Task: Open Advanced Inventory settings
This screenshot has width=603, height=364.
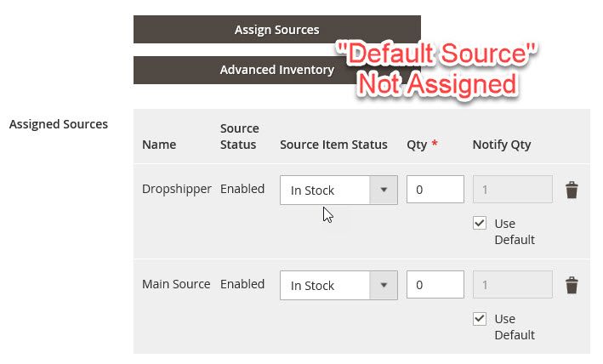Action: (x=276, y=70)
